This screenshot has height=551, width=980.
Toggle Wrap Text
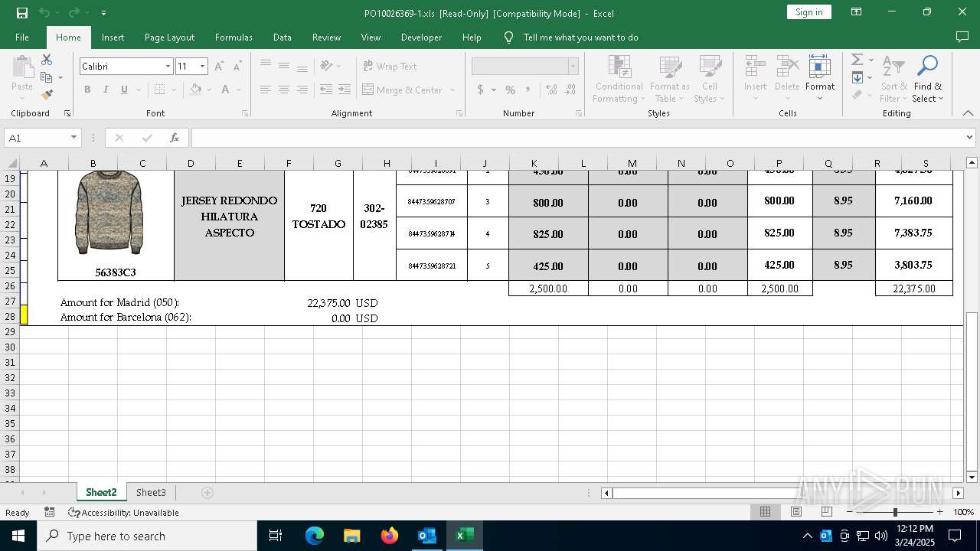(x=390, y=67)
